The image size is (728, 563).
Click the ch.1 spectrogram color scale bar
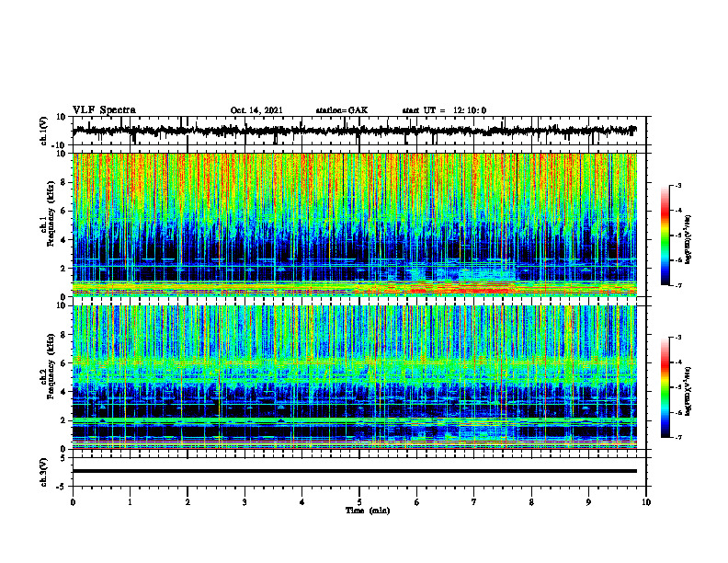pyautogui.click(x=665, y=236)
